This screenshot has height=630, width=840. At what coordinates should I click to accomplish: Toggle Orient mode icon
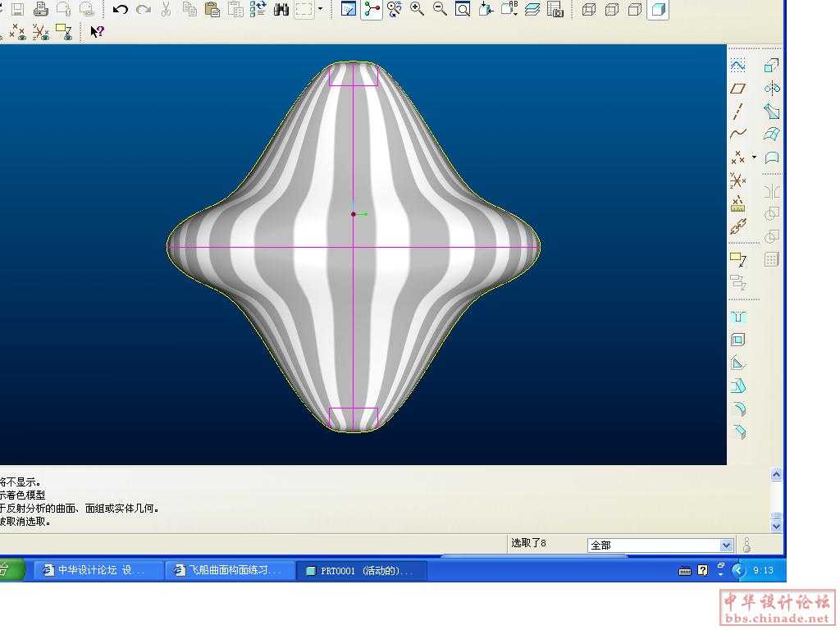[x=395, y=8]
